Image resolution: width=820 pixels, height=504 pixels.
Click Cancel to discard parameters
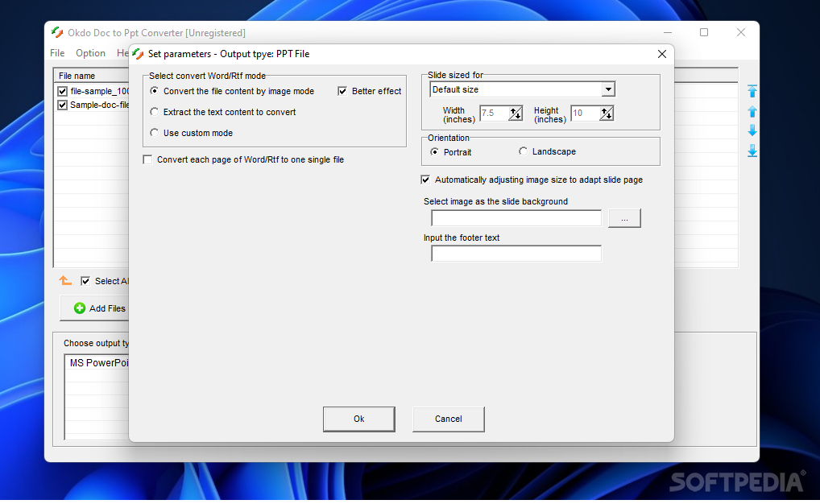pos(448,419)
